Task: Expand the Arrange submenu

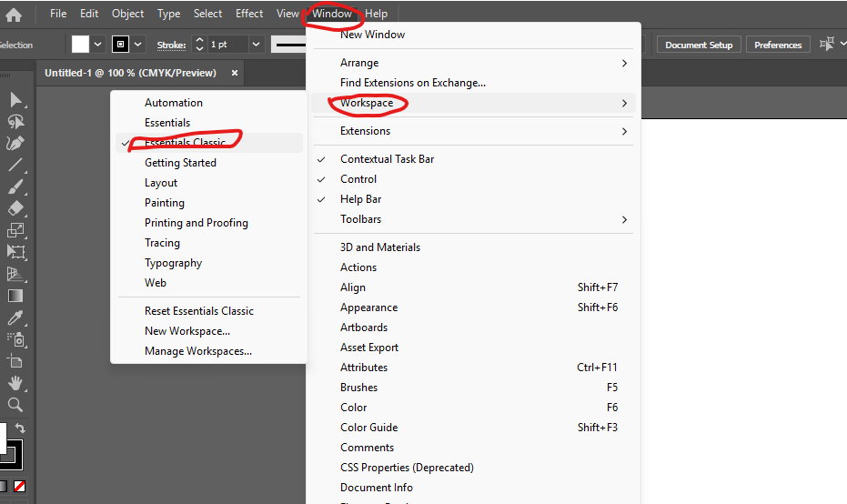Action: tap(473, 63)
